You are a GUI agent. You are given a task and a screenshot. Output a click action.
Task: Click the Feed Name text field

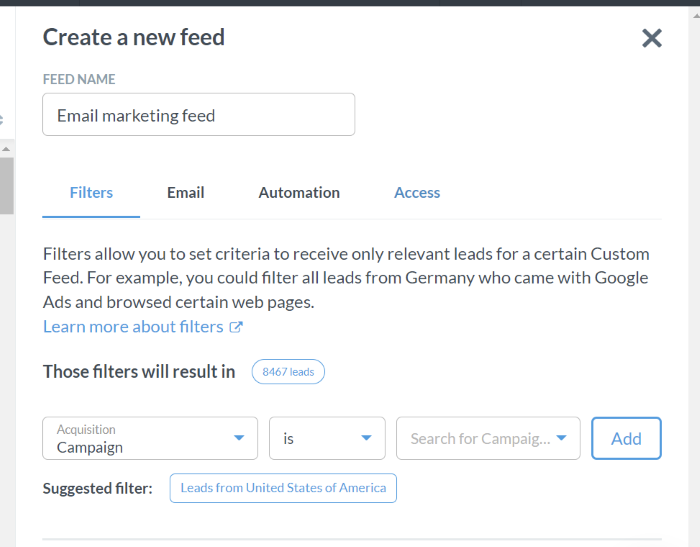pos(198,115)
